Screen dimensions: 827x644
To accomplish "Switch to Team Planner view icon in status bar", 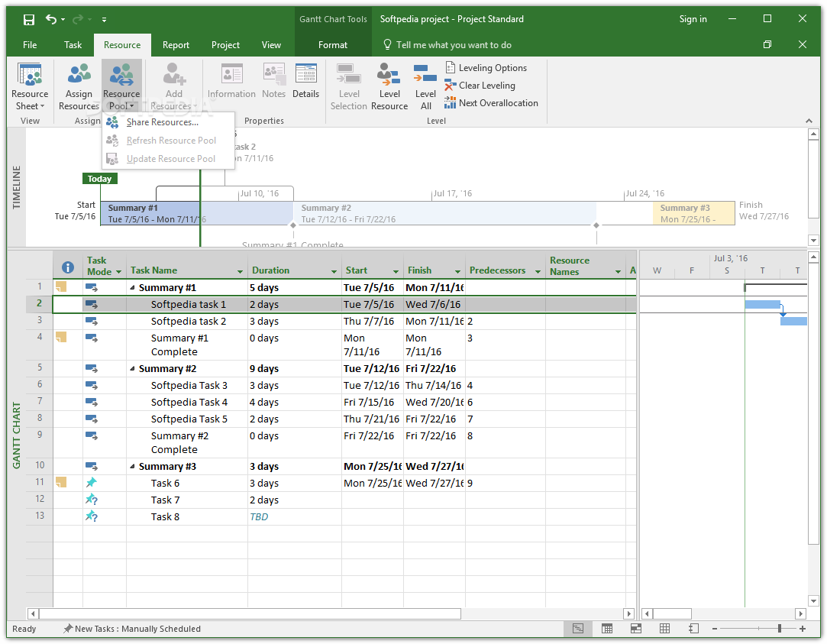I will (636, 629).
